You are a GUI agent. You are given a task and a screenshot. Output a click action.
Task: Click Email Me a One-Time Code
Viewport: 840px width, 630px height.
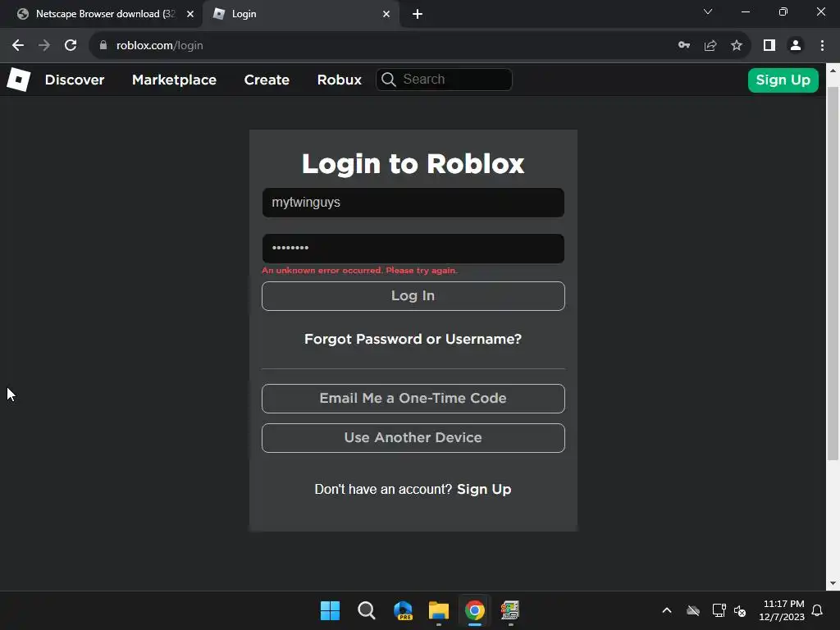pos(413,399)
